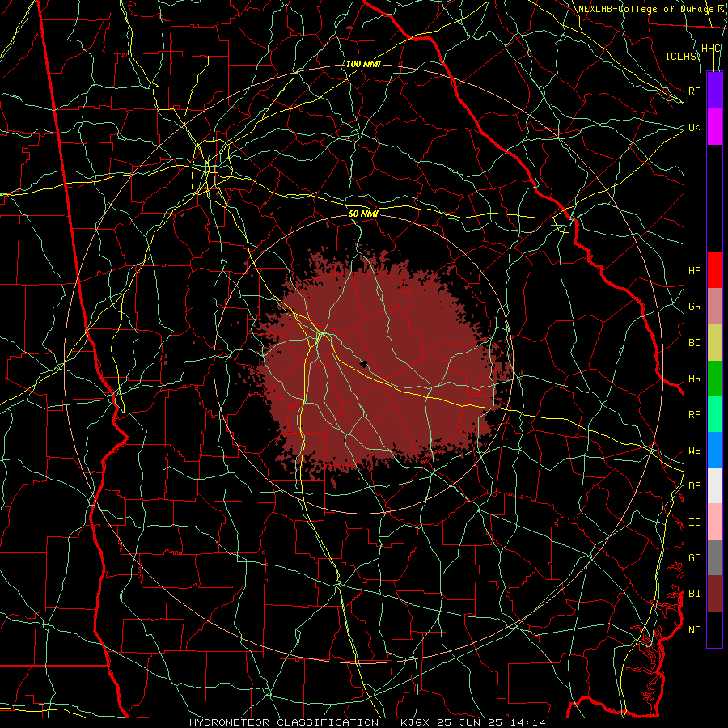Screen dimensions: 728x728
Task: Click the HA red color swatch in legend
Action: coord(714,270)
